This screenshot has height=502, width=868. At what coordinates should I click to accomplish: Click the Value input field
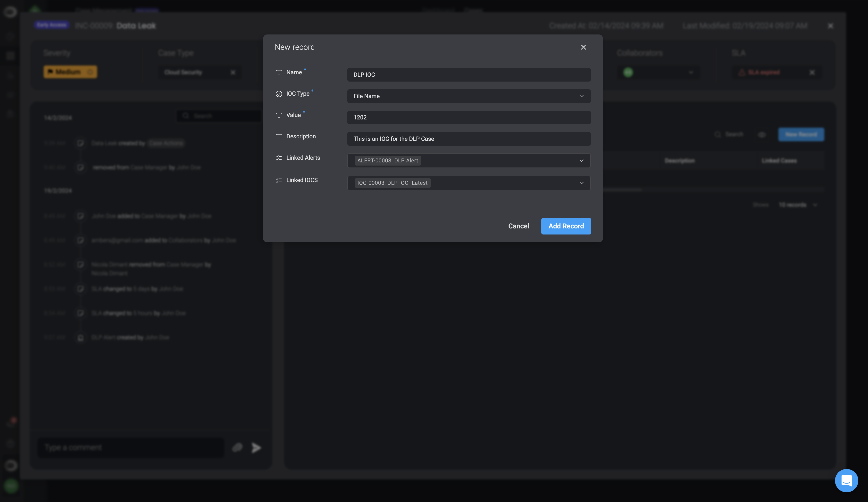click(x=469, y=117)
